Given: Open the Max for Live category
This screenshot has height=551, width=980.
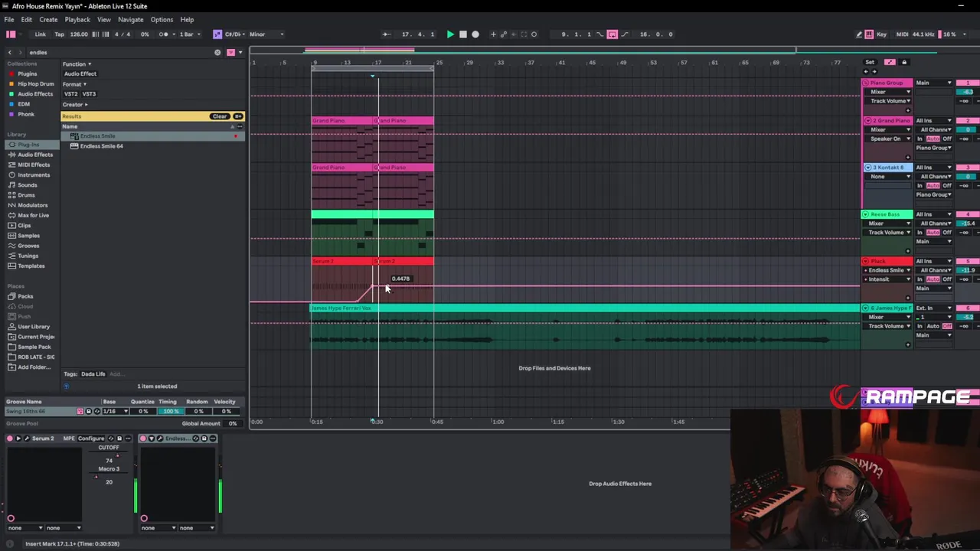Looking at the screenshot, I should 33,215.
